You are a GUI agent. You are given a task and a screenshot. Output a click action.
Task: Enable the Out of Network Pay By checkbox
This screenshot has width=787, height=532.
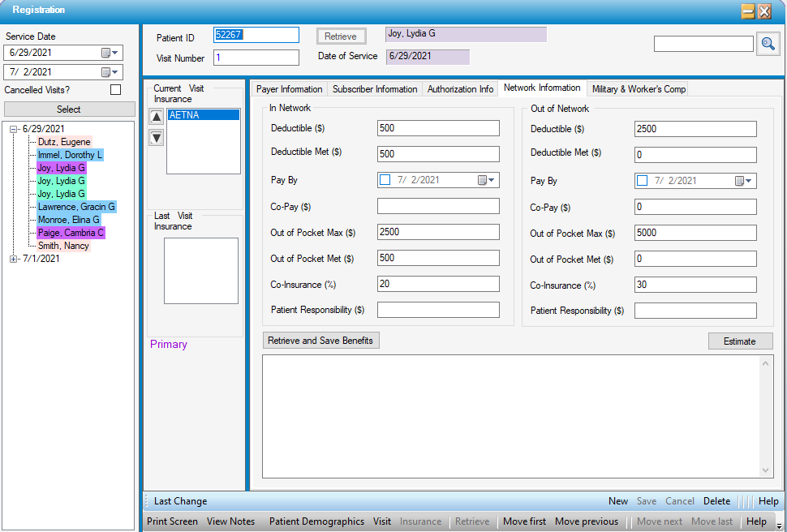coord(643,181)
